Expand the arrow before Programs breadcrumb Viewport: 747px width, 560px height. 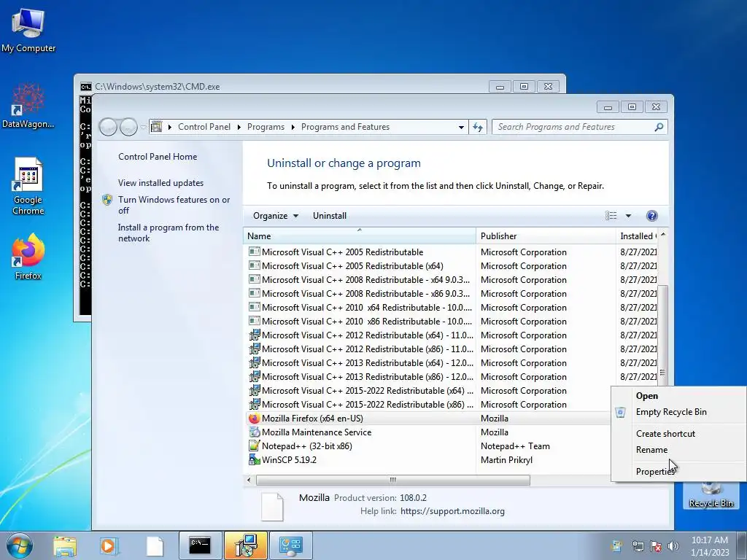pos(239,127)
